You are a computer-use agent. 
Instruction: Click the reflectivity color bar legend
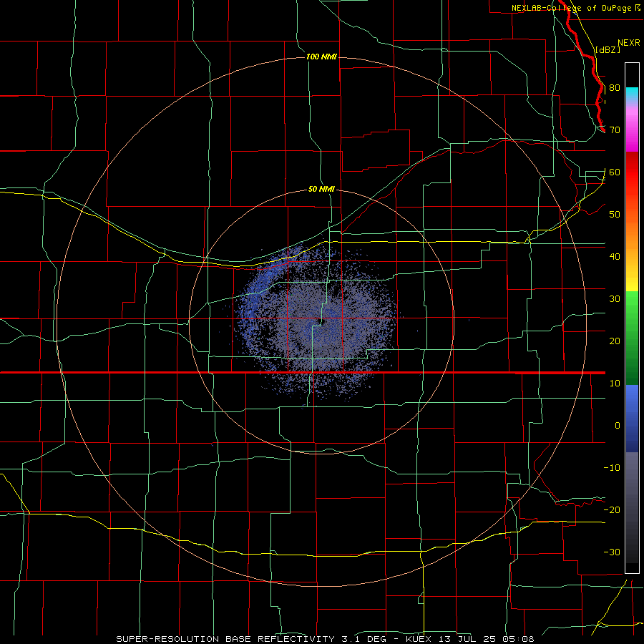(x=632, y=318)
